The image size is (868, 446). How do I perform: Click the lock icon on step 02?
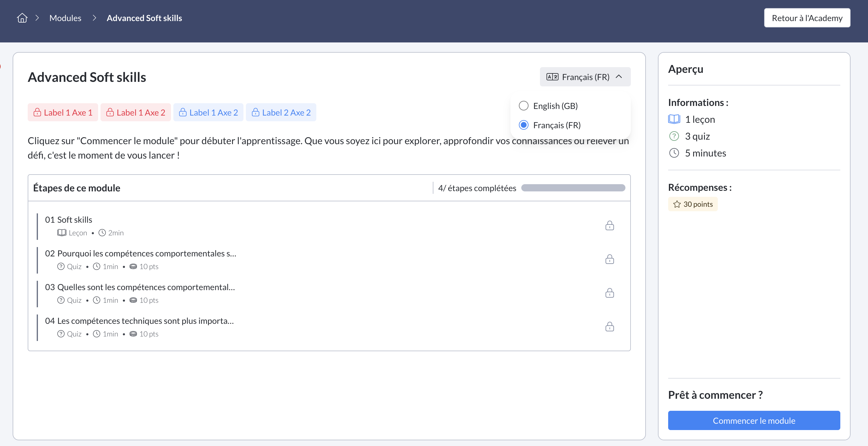point(609,259)
